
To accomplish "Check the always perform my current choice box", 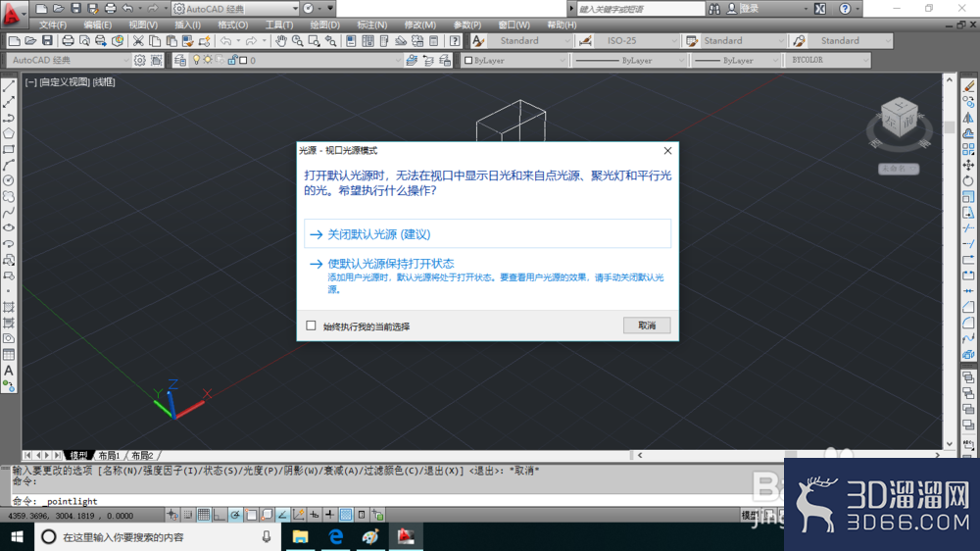I will 311,326.
